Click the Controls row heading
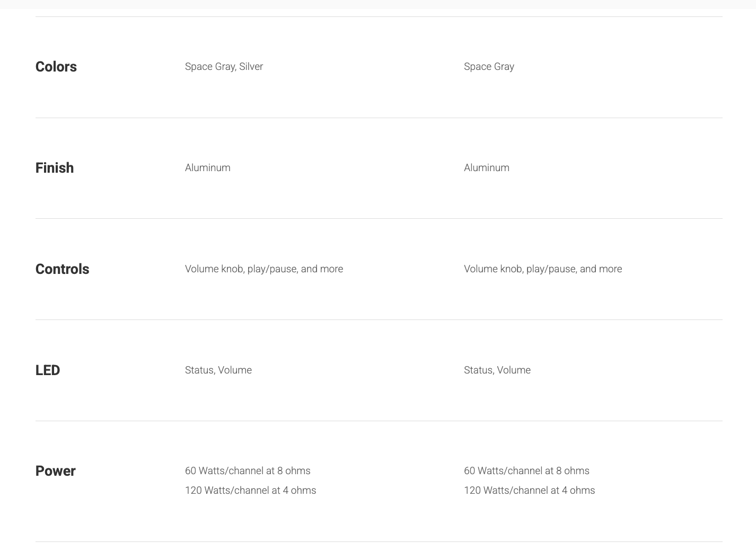Screen dimensions: 756x551 click(x=62, y=269)
